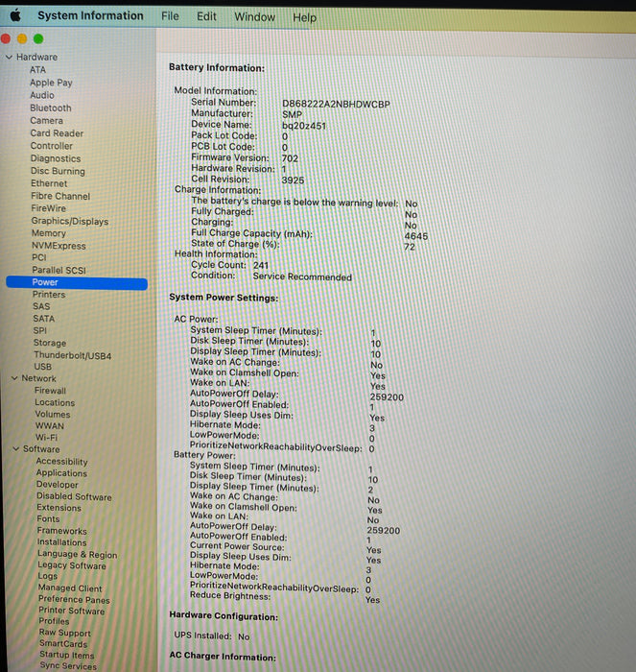
Task: Select Camera in the sidebar
Action: point(46,120)
